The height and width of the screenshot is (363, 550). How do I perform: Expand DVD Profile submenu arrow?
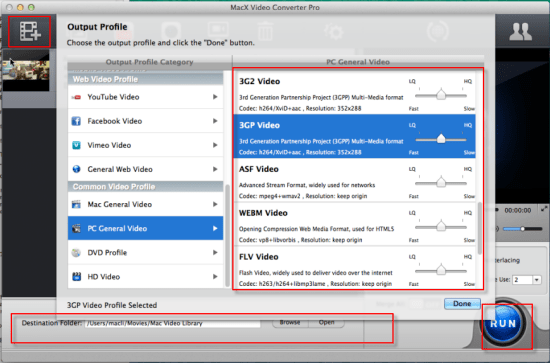point(215,253)
